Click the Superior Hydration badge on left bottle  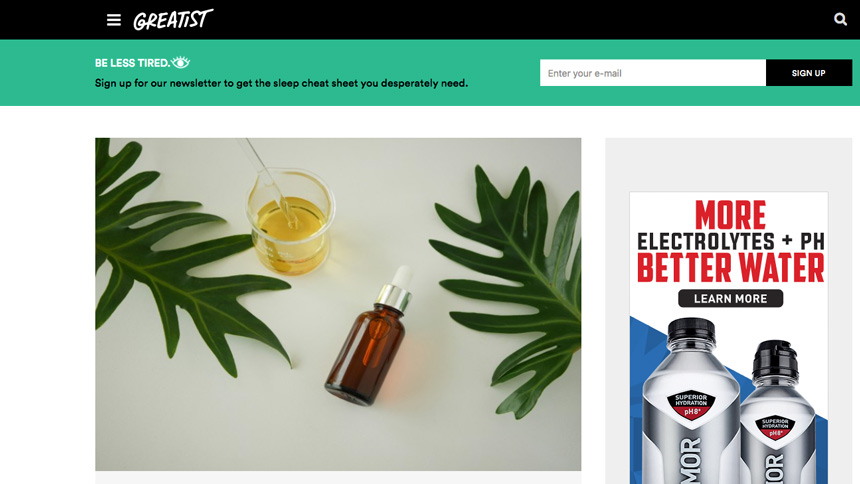click(x=691, y=405)
